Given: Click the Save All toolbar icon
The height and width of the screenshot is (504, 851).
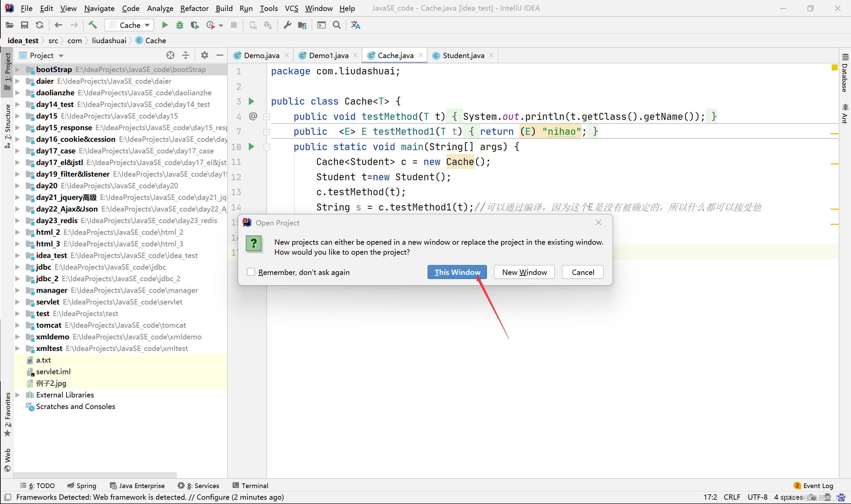Looking at the screenshot, I should pos(25,25).
